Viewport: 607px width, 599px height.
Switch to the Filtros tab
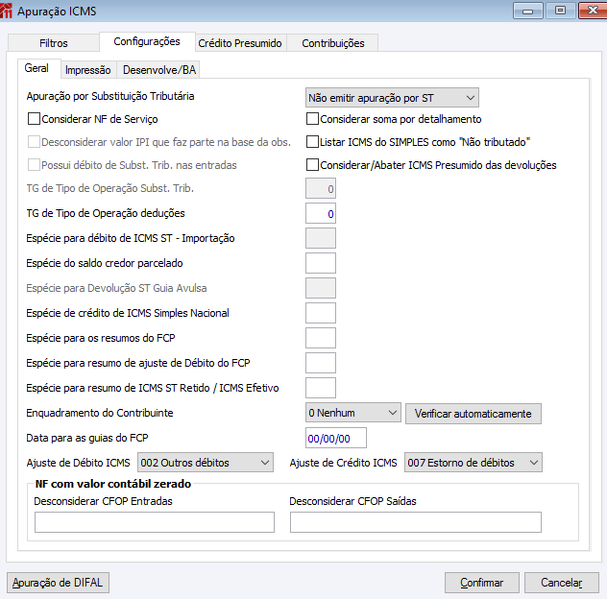point(53,43)
